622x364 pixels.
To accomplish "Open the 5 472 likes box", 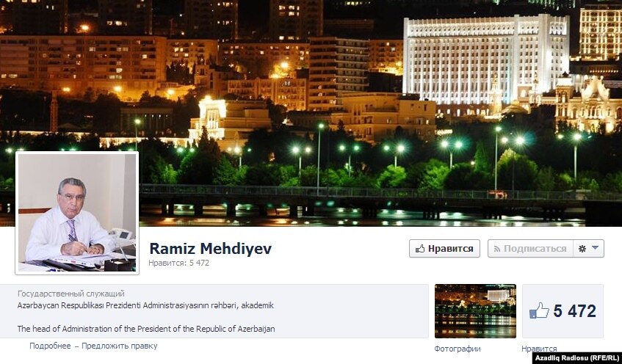I will (x=563, y=311).
